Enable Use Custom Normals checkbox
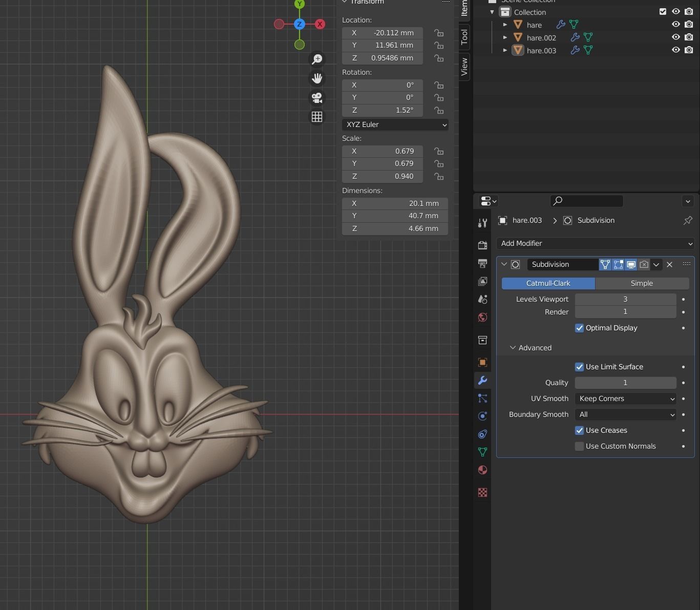700x610 pixels. tap(579, 446)
